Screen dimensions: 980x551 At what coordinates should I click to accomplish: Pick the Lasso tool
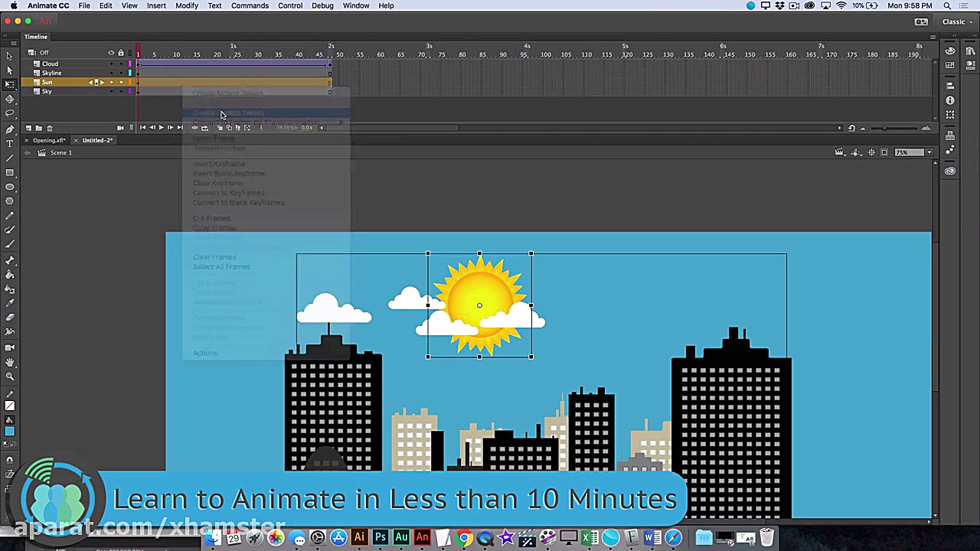tap(9, 113)
